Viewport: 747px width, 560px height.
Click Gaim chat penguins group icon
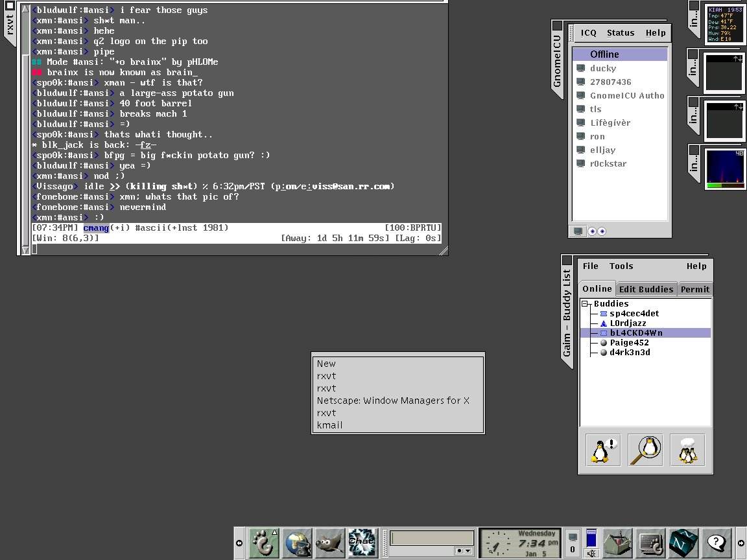[687, 450]
